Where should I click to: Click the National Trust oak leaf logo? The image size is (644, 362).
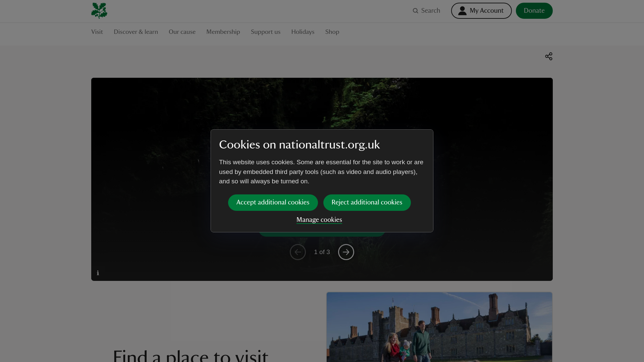pos(99,11)
